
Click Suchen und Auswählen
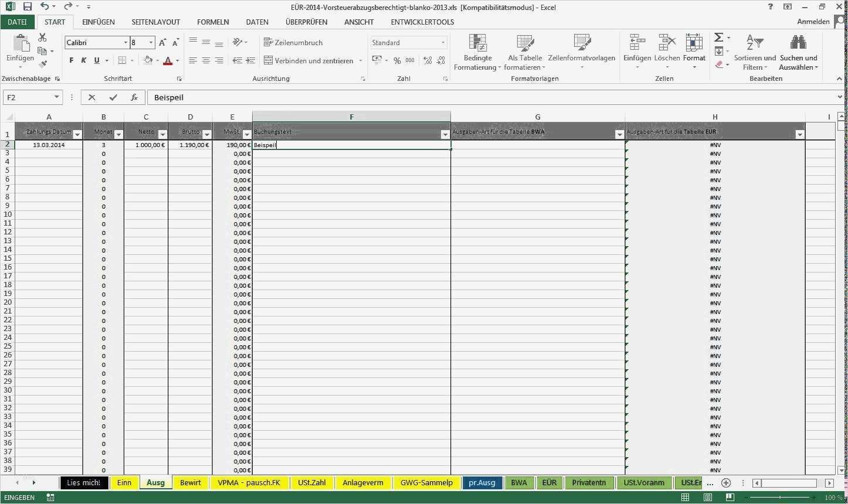[798, 52]
